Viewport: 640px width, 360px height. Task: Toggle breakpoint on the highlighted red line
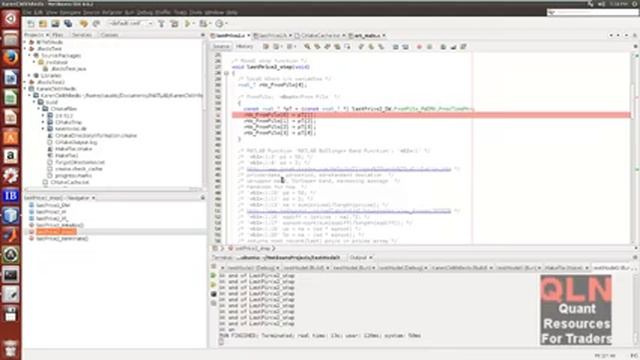[218, 115]
